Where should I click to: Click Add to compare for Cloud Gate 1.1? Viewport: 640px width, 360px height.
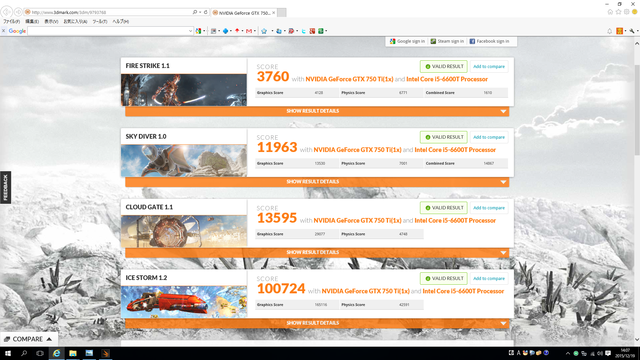tap(489, 208)
